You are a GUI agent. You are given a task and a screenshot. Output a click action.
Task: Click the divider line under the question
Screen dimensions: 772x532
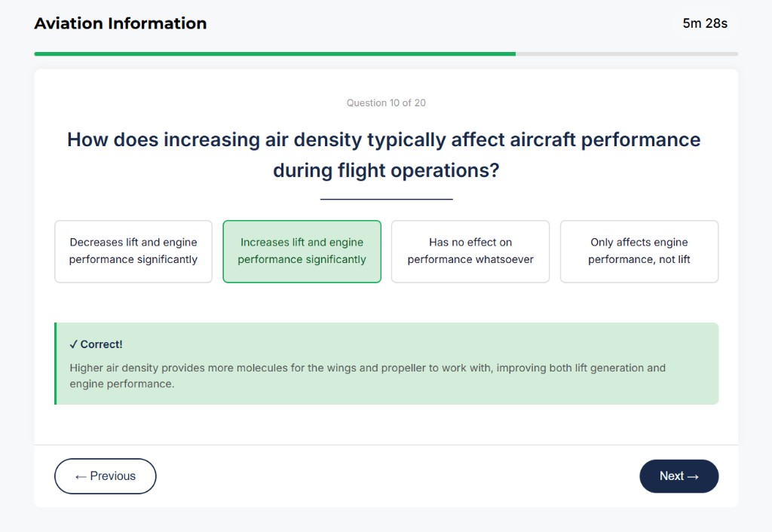pos(386,198)
